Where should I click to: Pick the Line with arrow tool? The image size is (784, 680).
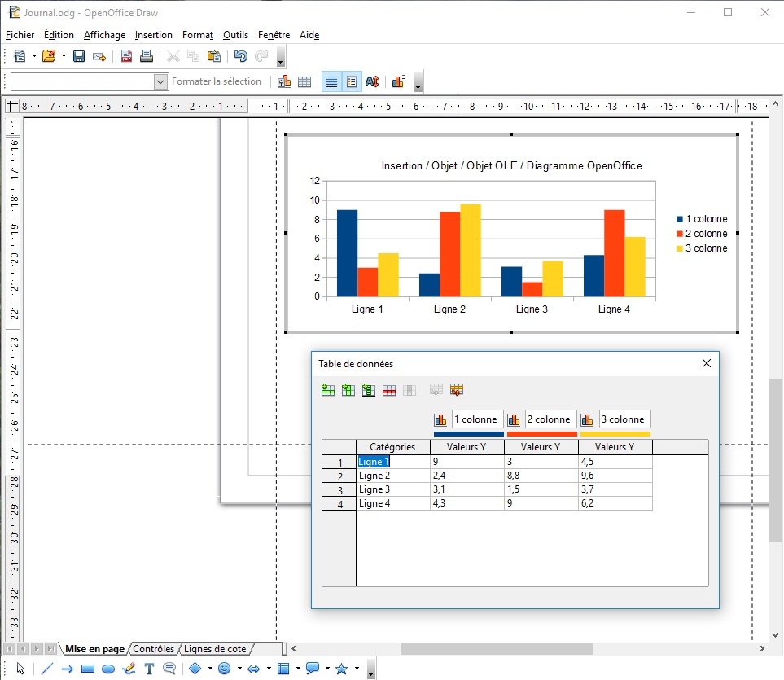click(68, 669)
